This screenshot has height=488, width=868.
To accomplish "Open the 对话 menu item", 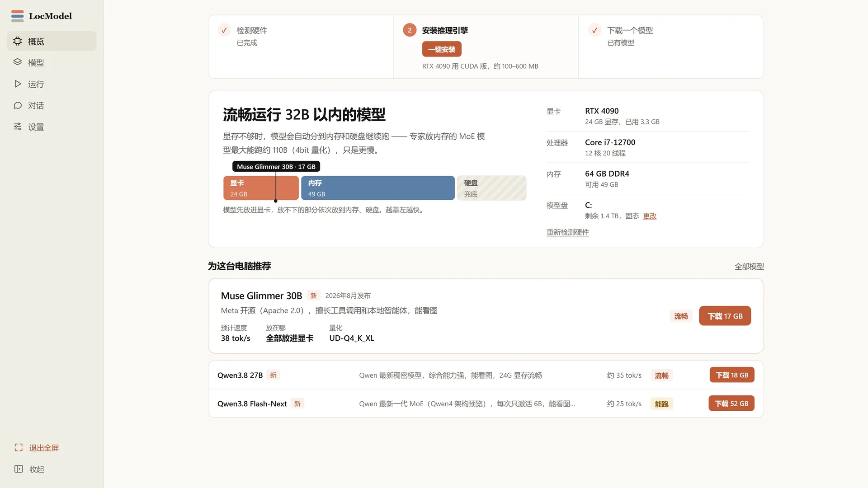I will pos(52,105).
